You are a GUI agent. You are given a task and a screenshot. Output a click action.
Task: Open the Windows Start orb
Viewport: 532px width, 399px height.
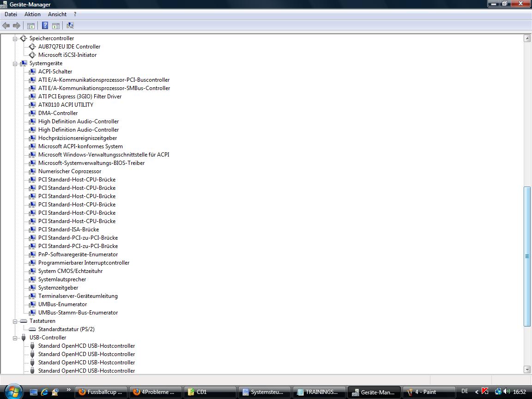pos(13,392)
